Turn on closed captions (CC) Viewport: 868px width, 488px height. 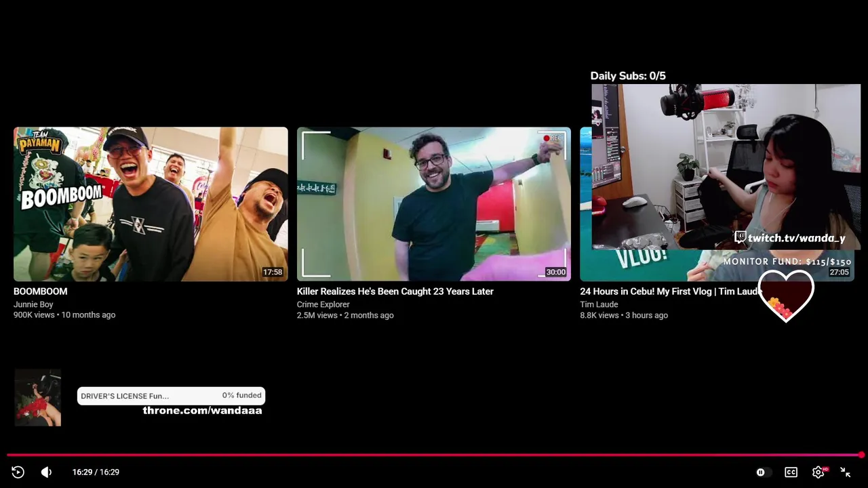pos(791,472)
